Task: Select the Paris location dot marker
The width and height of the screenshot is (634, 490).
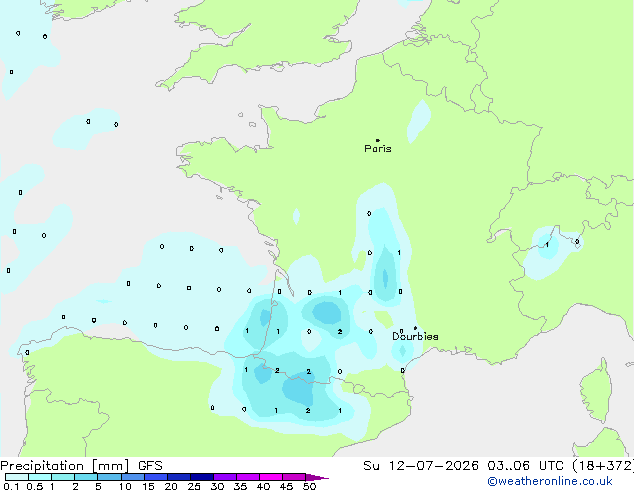Action: point(378,140)
